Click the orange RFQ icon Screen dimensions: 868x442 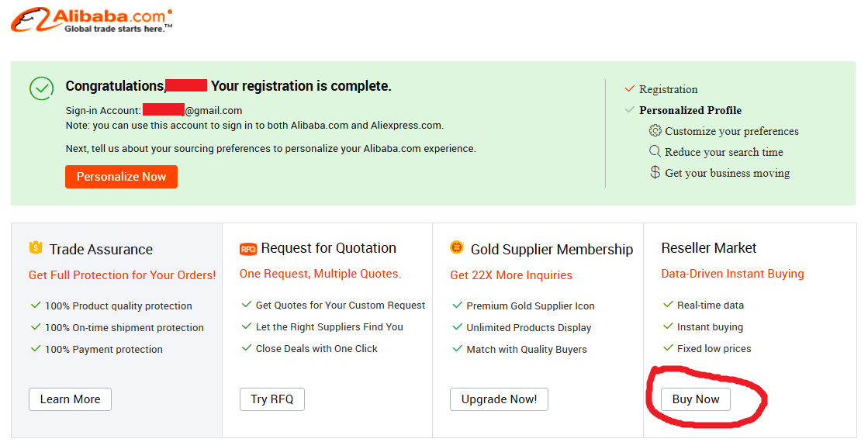point(248,249)
